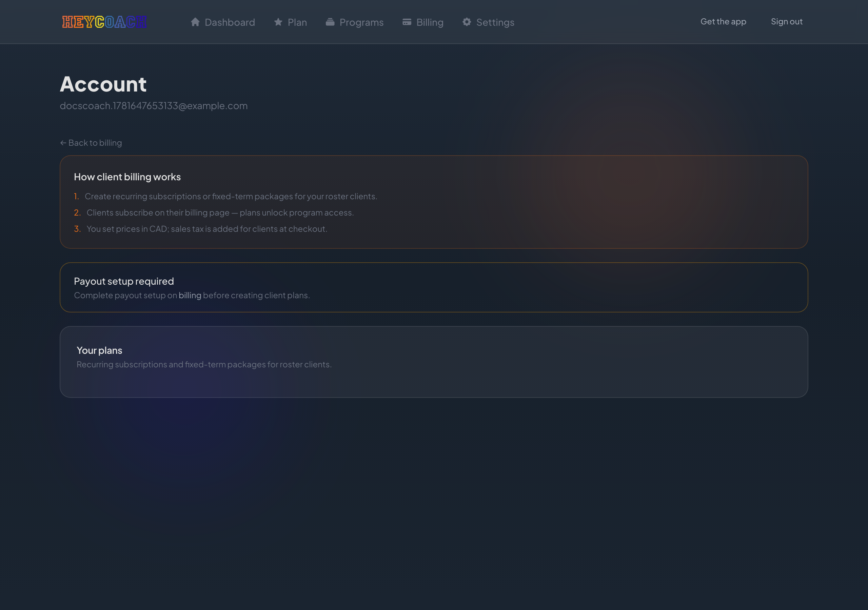868x610 pixels.
Task: Open the Dashboard nav item
Action: pyautogui.click(x=223, y=22)
